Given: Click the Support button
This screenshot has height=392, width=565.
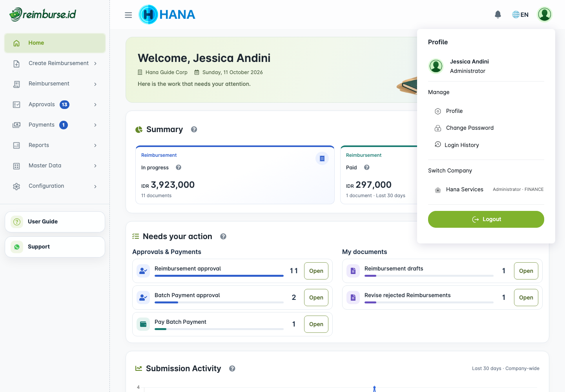Looking at the screenshot, I should tap(55, 247).
